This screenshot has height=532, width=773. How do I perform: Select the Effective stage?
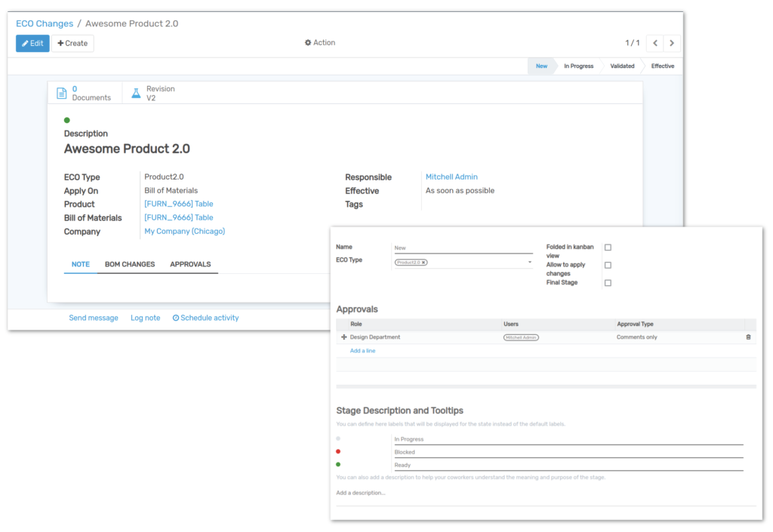663,66
